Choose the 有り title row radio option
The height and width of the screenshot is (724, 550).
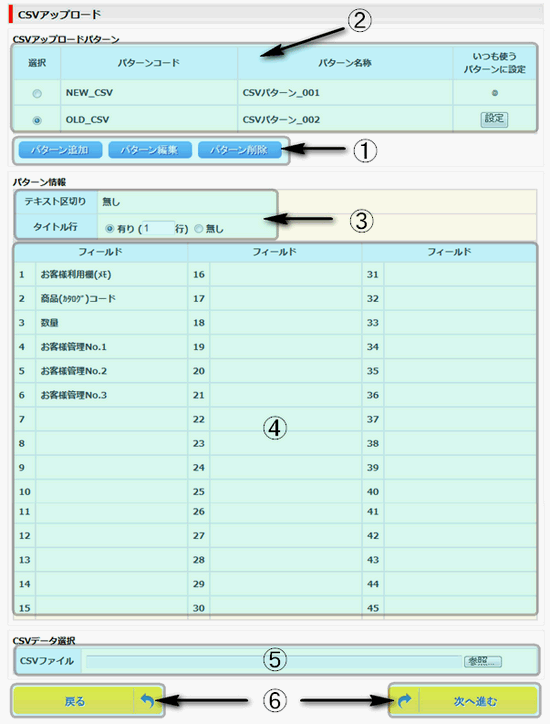[x=109, y=229]
